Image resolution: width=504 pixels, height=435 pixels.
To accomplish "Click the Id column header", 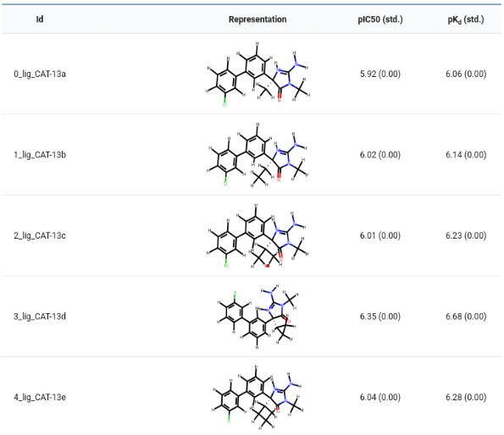I will coord(40,19).
